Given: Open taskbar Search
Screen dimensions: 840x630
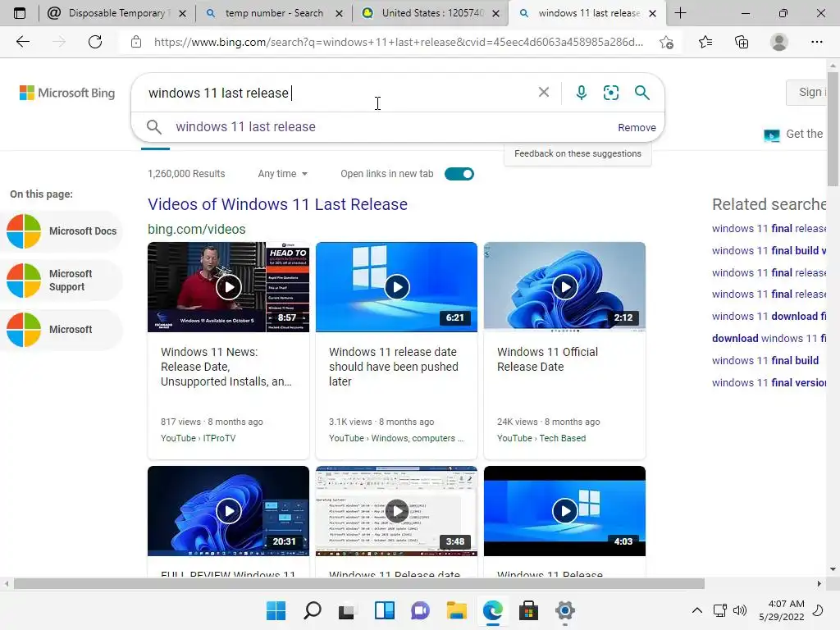Looking at the screenshot, I should pyautogui.click(x=313, y=610).
